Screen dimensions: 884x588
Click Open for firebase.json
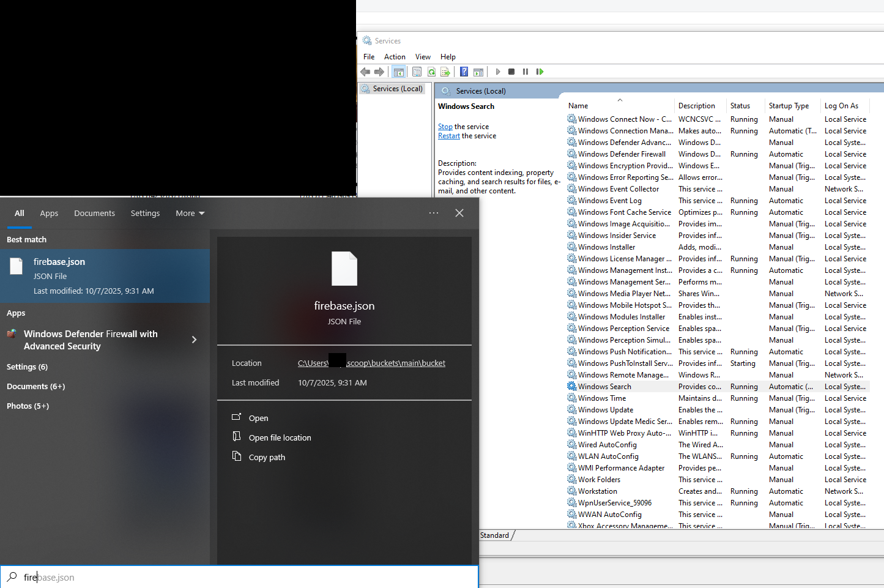258,419
